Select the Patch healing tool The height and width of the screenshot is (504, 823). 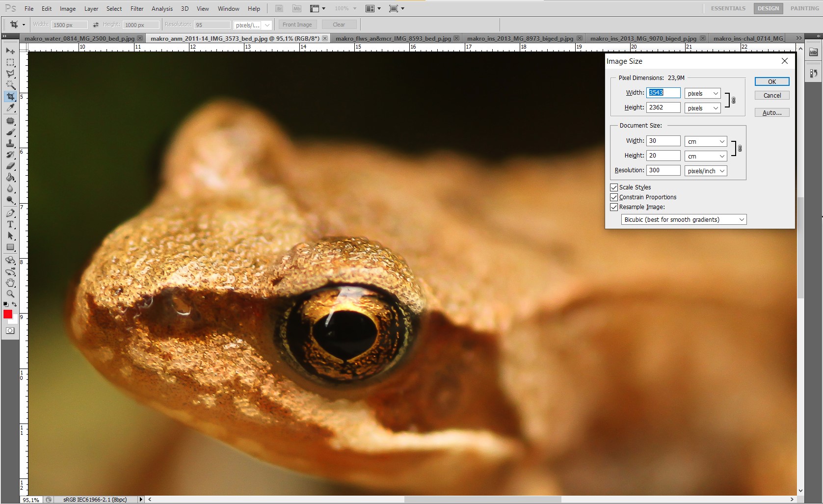pyautogui.click(x=10, y=121)
